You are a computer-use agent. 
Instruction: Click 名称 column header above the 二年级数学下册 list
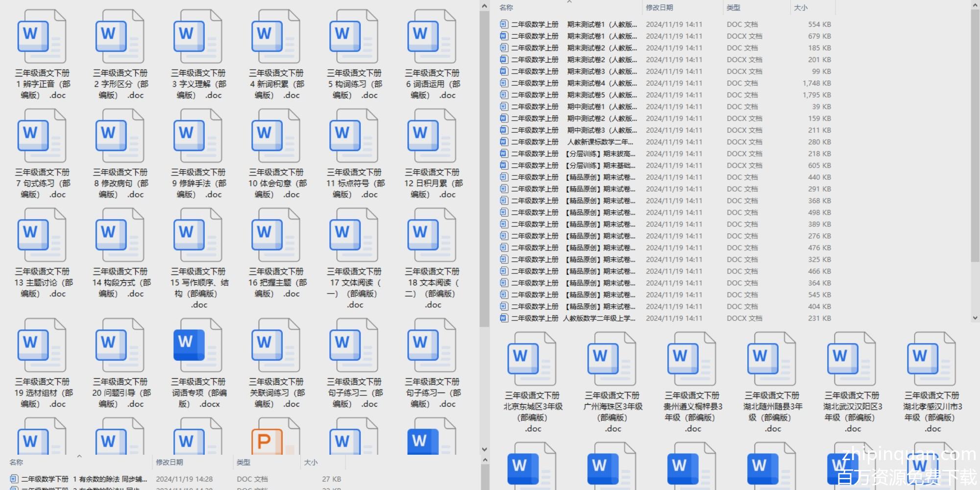16,462
